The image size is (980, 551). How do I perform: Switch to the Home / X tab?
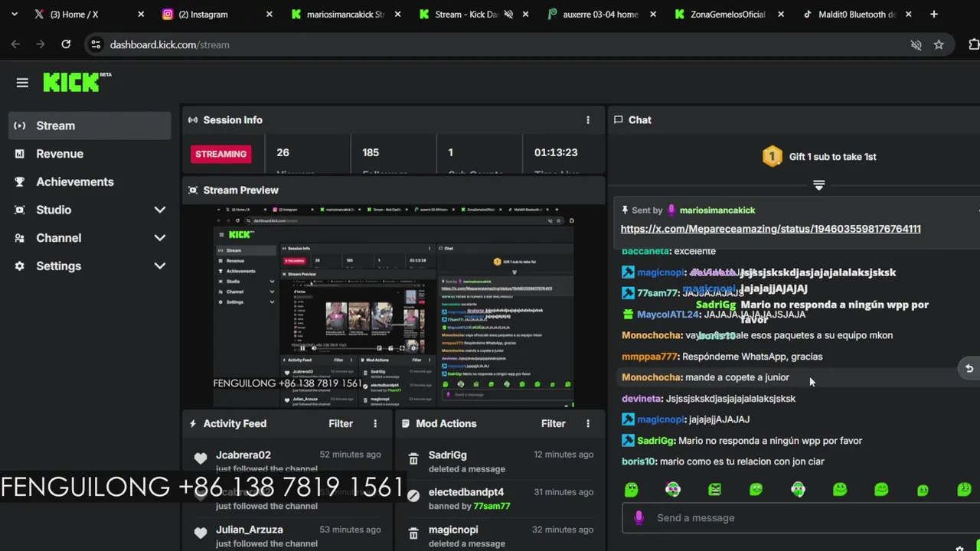(x=74, y=14)
